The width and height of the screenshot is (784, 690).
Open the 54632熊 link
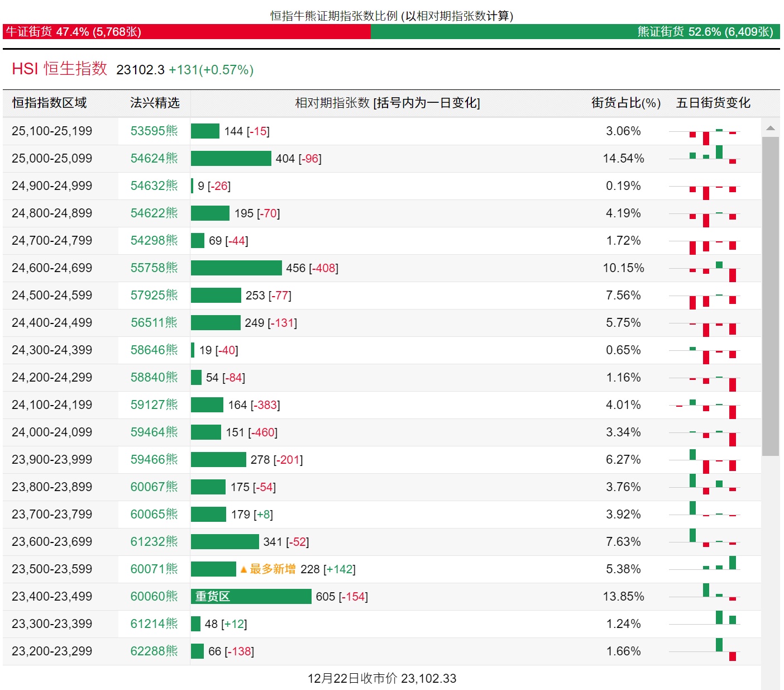(154, 186)
